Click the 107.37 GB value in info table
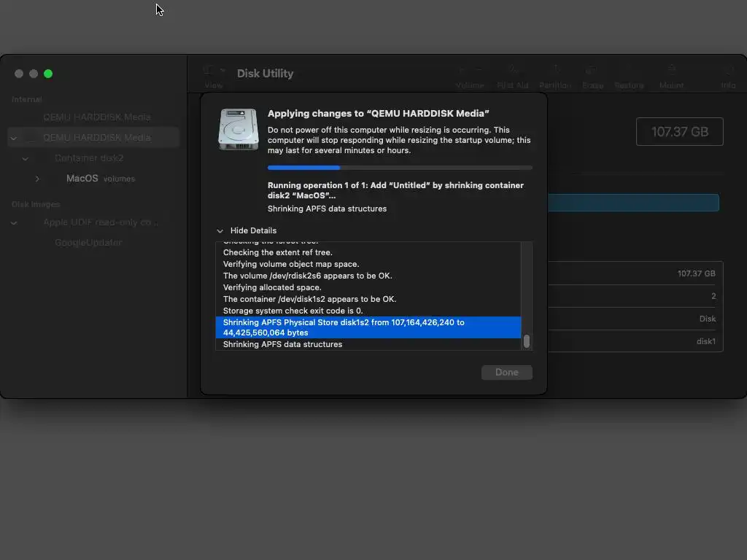 click(696, 273)
